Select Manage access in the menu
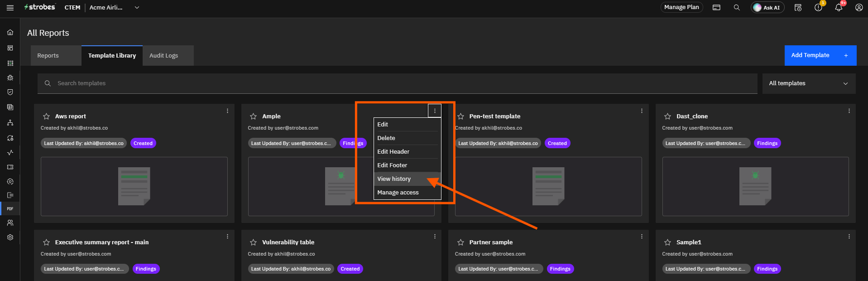The width and height of the screenshot is (868, 281). click(x=407, y=193)
